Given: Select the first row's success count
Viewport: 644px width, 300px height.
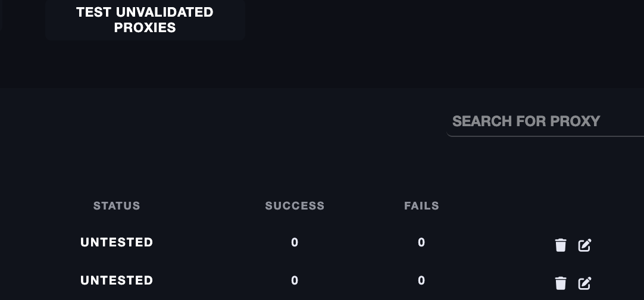Looking at the screenshot, I should pos(295,242).
